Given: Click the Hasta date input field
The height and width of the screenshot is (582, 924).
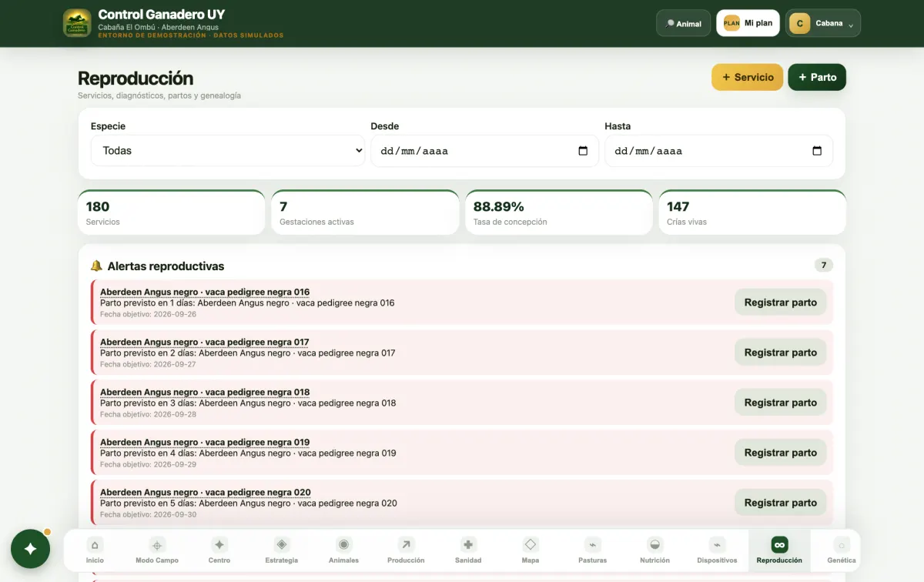Looking at the screenshot, I should pyautogui.click(x=718, y=151).
